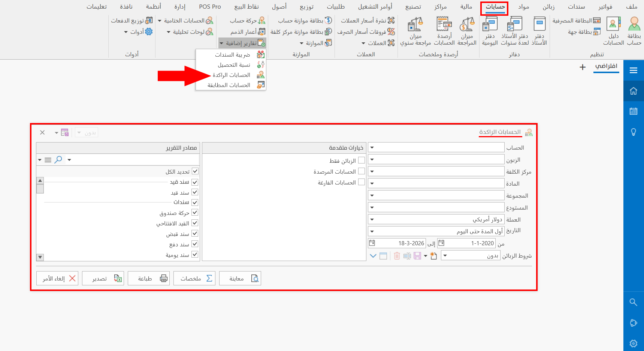Open دفتر اليومية journal book

point(490,31)
